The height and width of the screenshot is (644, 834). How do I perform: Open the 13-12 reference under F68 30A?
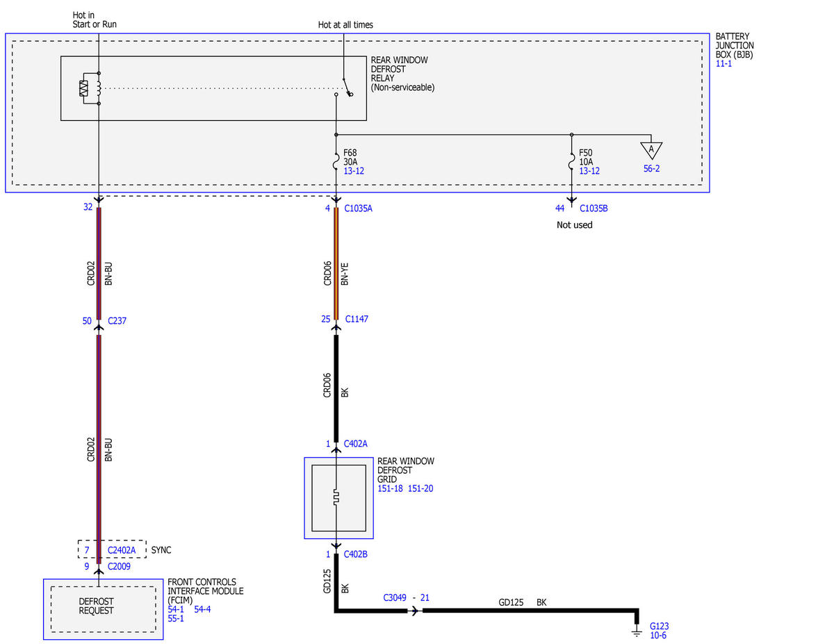coord(355,171)
